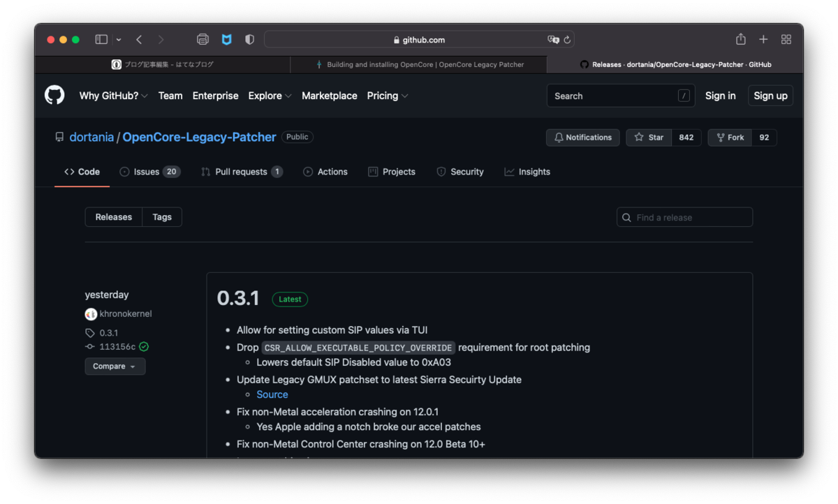Star the repository

coord(649,138)
